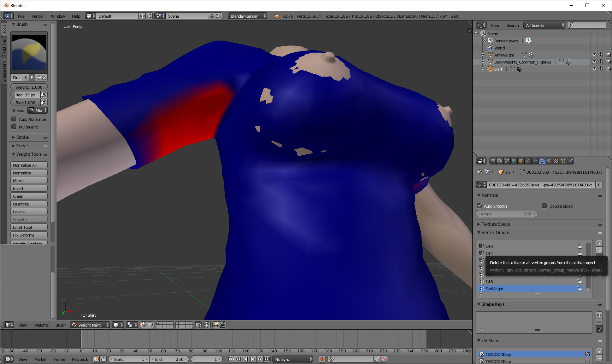The image size is (612, 364).
Task: Pin the properties context with pin icon
Action: 479,172
